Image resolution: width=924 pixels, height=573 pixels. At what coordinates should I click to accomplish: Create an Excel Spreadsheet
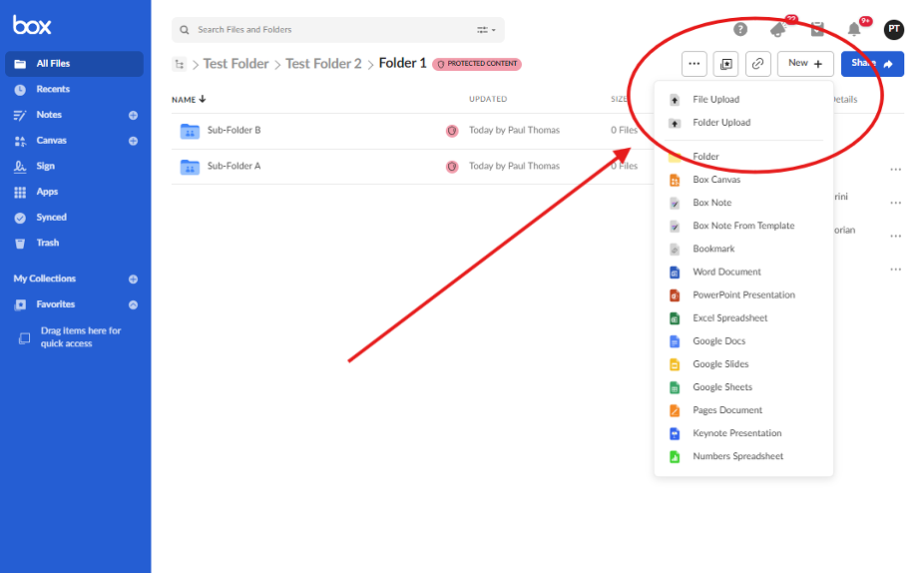(743, 317)
